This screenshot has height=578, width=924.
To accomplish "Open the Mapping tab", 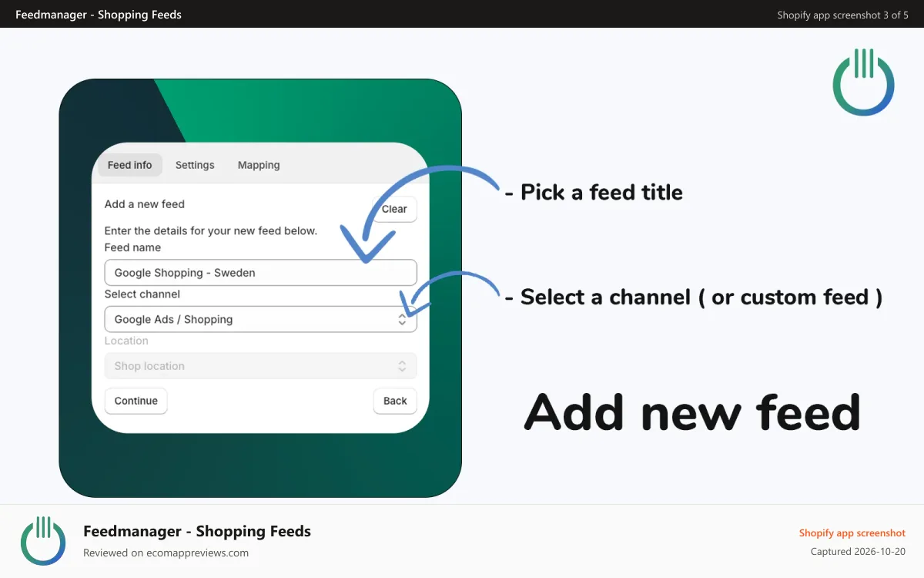I will click(259, 165).
